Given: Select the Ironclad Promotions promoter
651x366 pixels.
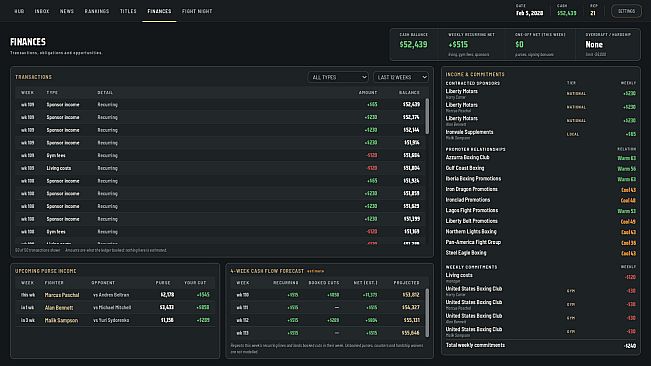Looking at the screenshot, I should [541, 200].
